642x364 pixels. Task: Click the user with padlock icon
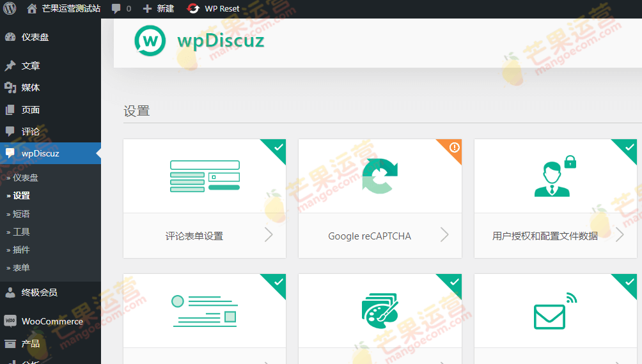pyautogui.click(x=555, y=176)
